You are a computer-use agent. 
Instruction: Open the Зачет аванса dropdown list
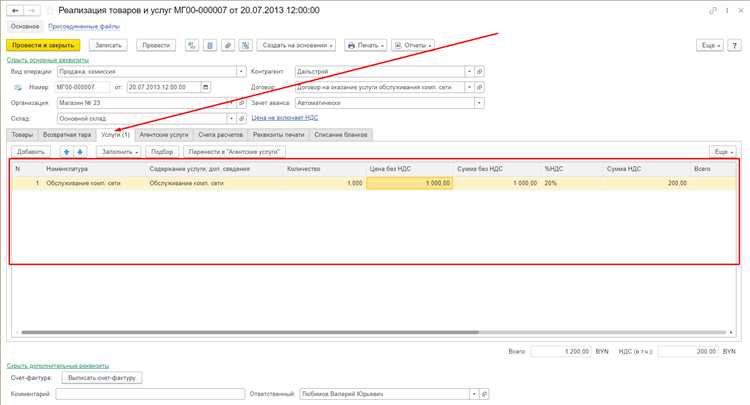click(480, 102)
